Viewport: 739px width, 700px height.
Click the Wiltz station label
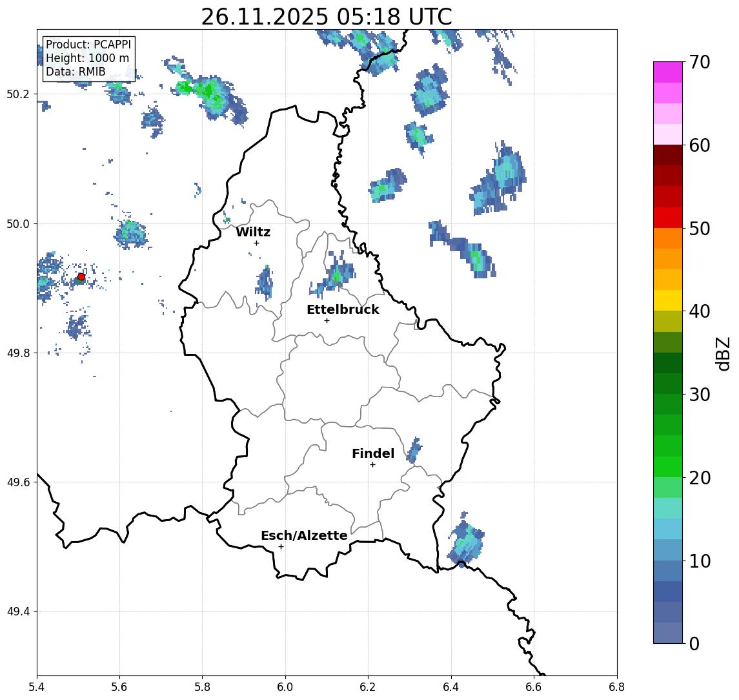(x=253, y=232)
